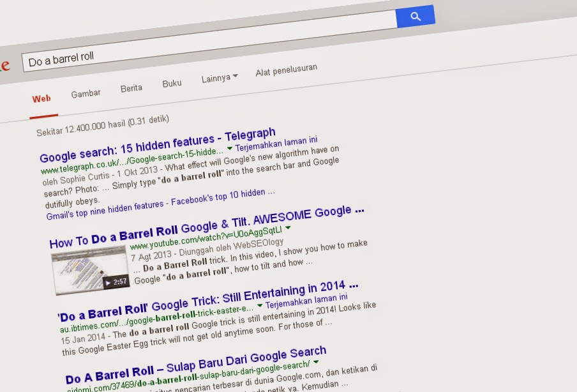Image resolution: width=577 pixels, height=392 pixels.
Task: Open the Buku tab
Action: pyautogui.click(x=172, y=84)
